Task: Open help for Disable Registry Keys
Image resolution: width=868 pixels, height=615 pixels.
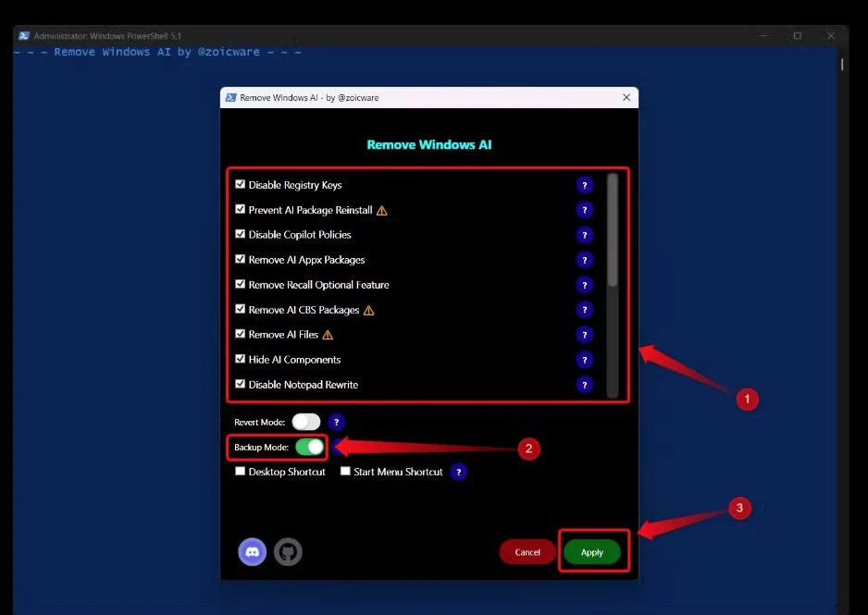Action: [585, 185]
